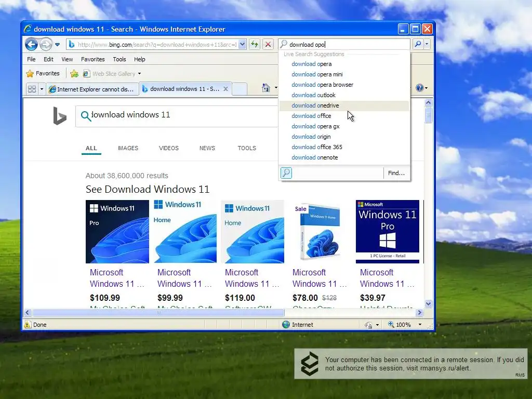Open the Tools menu
The width and height of the screenshot is (532, 399).
point(119,59)
